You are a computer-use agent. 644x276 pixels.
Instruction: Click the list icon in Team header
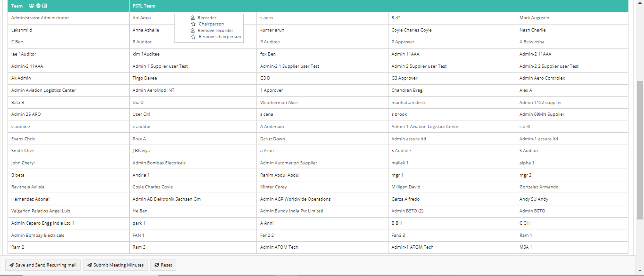pos(44,6)
